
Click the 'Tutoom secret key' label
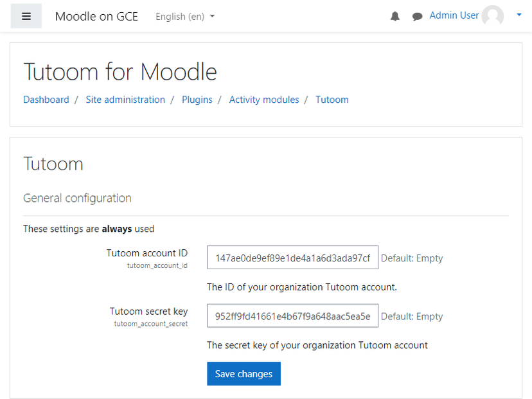148,312
